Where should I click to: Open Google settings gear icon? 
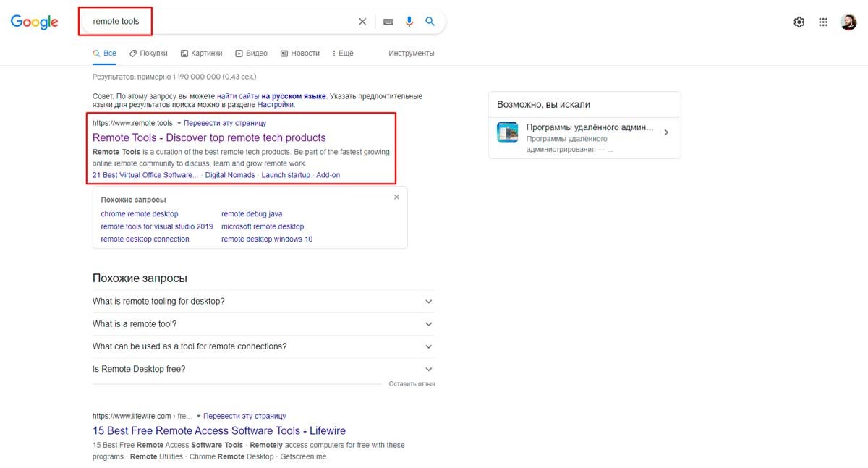tap(799, 22)
